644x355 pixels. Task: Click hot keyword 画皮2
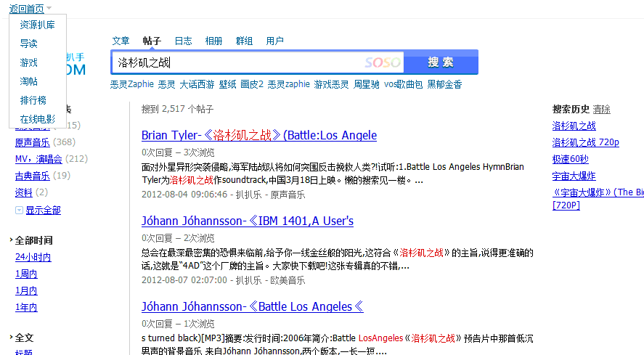point(252,84)
